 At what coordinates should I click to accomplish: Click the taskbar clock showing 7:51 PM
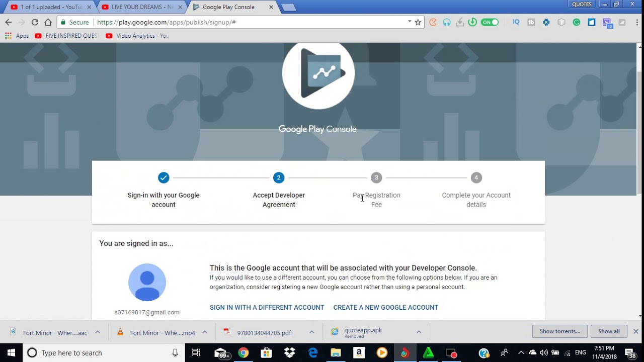[x=604, y=352]
